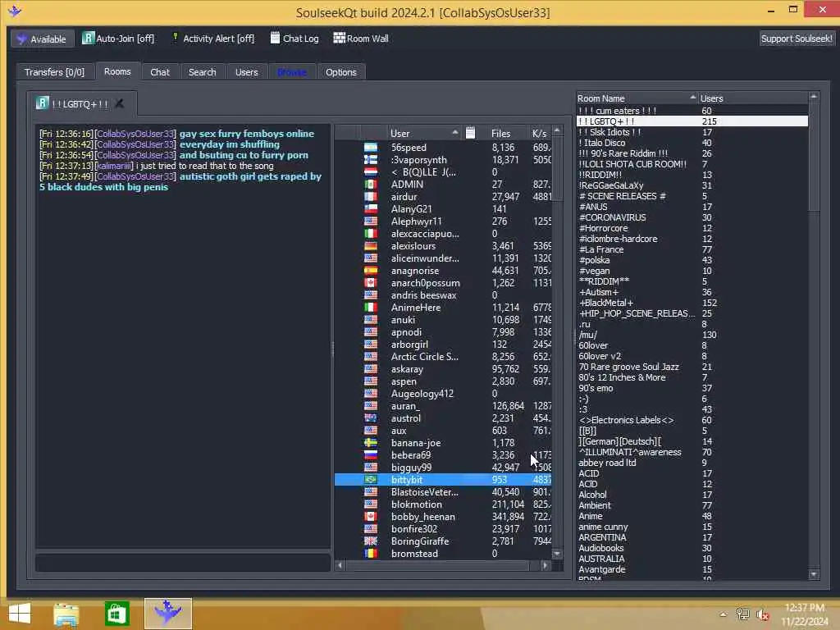The height and width of the screenshot is (630, 840).
Task: Sort user list by User column
Action: point(424,133)
